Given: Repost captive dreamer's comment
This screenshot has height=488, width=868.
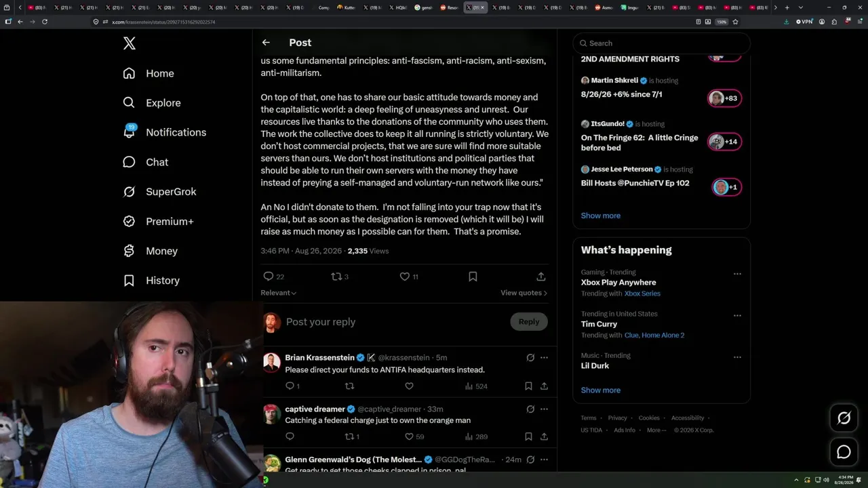Looking at the screenshot, I should click(352, 436).
